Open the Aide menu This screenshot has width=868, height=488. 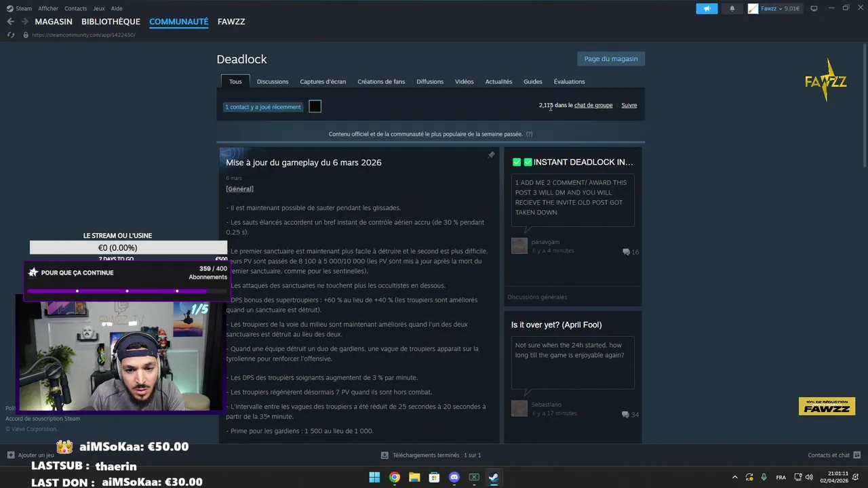pos(117,8)
